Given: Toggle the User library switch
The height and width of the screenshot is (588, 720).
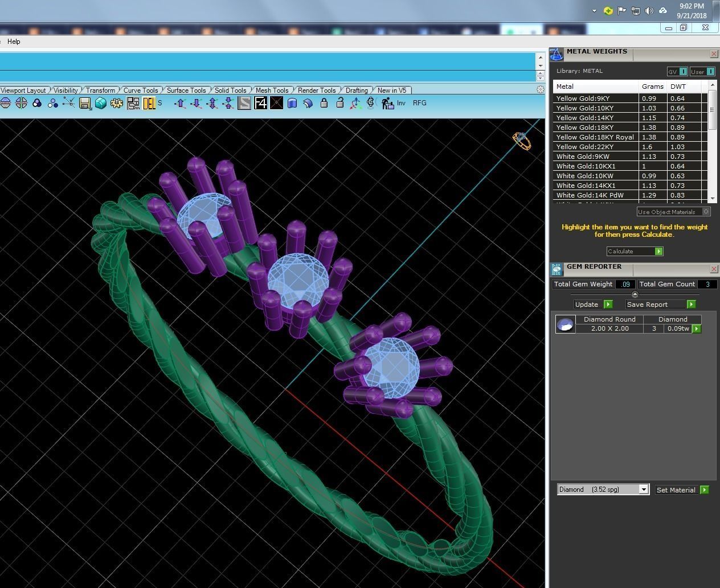Looking at the screenshot, I should [702, 72].
